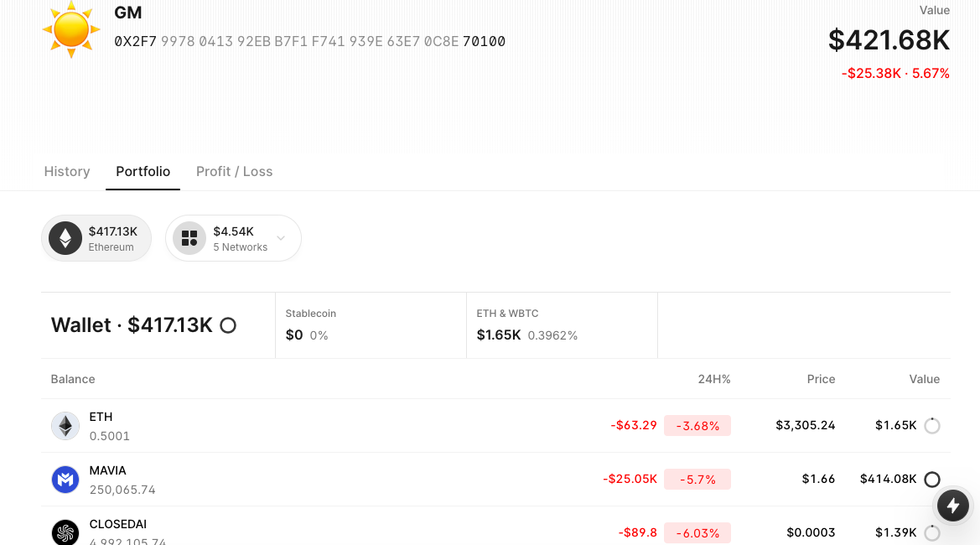The width and height of the screenshot is (980, 545).
Task: Toggle the circle next to CLOSEDAI value
Action: (x=932, y=532)
